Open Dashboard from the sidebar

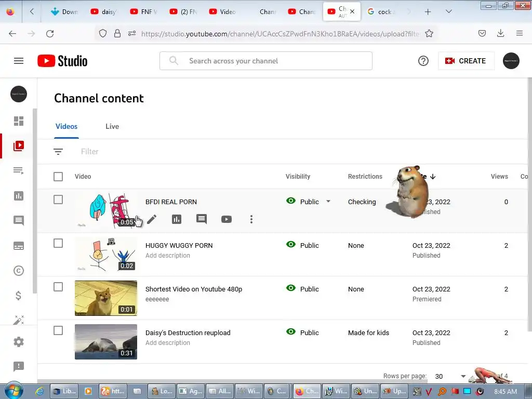tap(19, 121)
